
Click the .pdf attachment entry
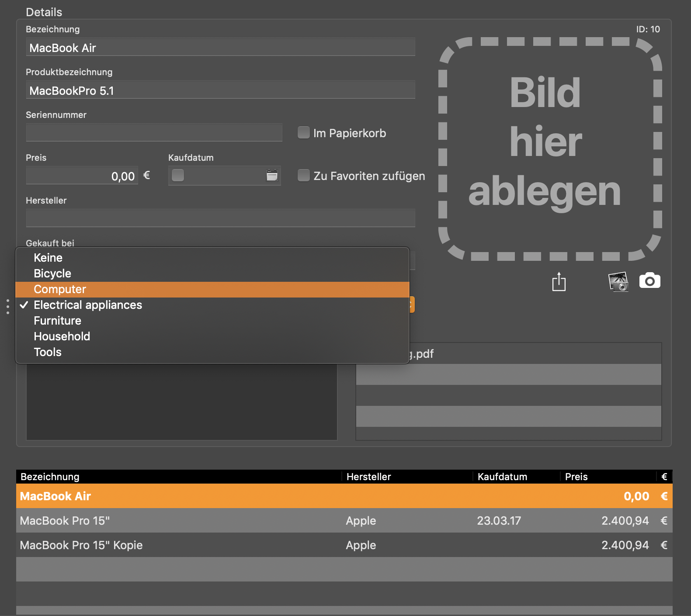[509, 353]
